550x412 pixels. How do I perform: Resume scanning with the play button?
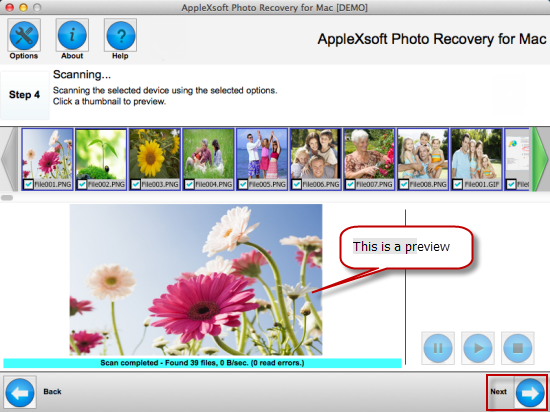(x=478, y=348)
